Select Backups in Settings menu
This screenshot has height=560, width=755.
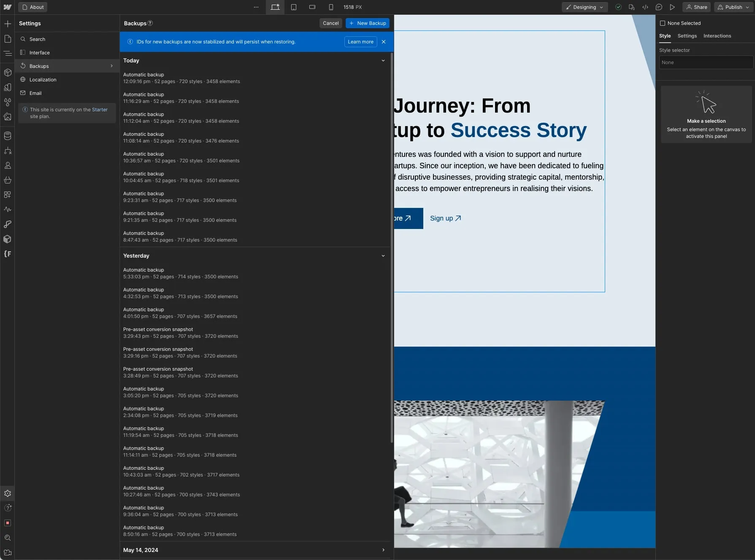(x=67, y=66)
